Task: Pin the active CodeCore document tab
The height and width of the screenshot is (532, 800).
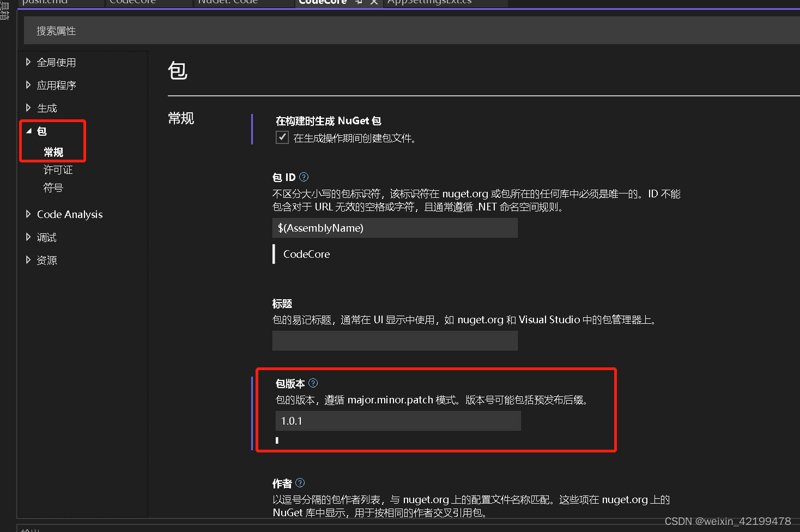Action: click(359, 2)
